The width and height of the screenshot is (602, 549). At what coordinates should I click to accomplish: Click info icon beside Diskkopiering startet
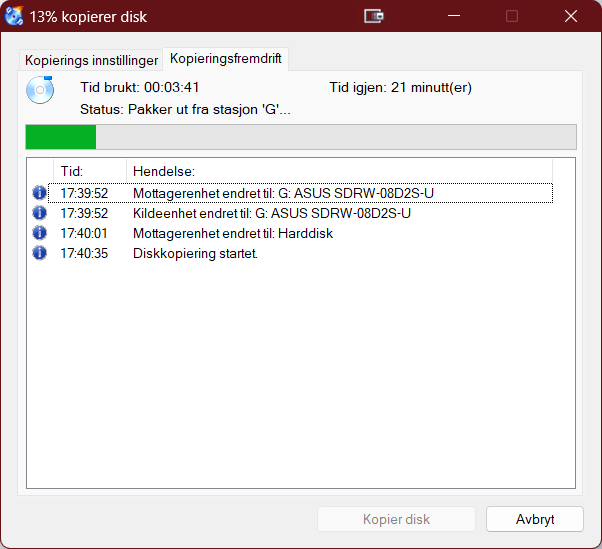[39, 253]
